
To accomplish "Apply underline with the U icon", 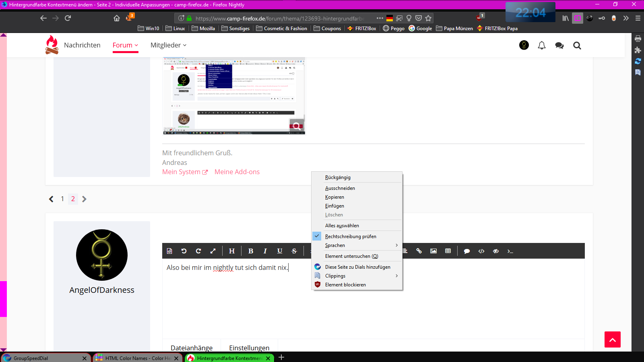I will click(279, 251).
